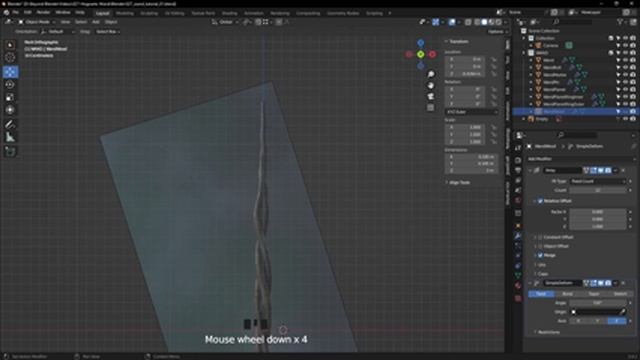Enable the Object Offset checkbox
640x360 pixels.
click(540, 246)
